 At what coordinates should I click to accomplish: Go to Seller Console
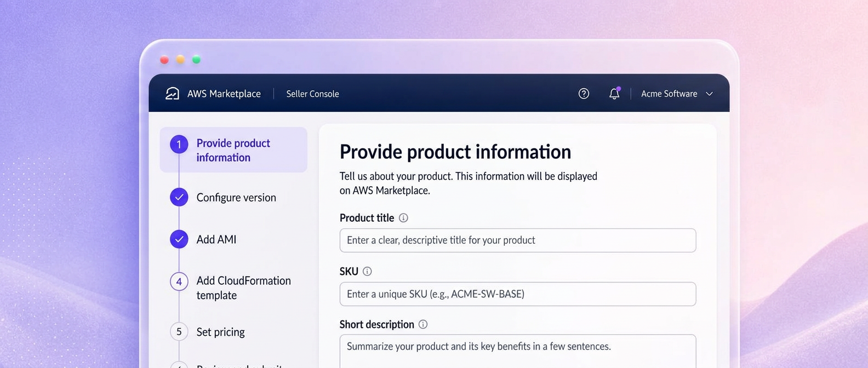click(312, 94)
